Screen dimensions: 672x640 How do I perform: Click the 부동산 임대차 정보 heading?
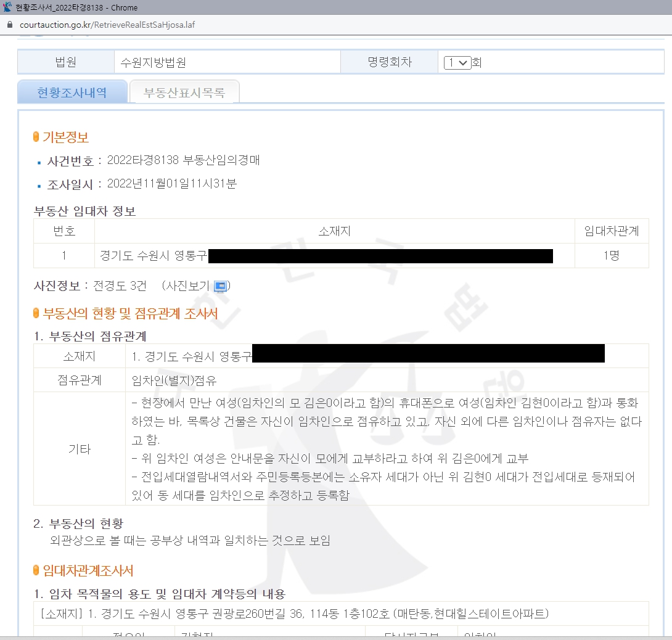(x=85, y=211)
